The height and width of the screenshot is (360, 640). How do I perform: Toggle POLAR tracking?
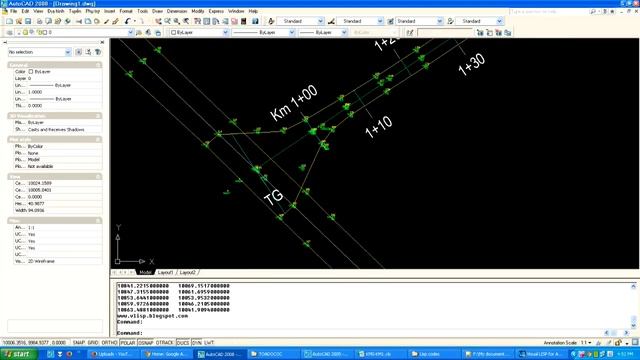pyautogui.click(x=128, y=343)
